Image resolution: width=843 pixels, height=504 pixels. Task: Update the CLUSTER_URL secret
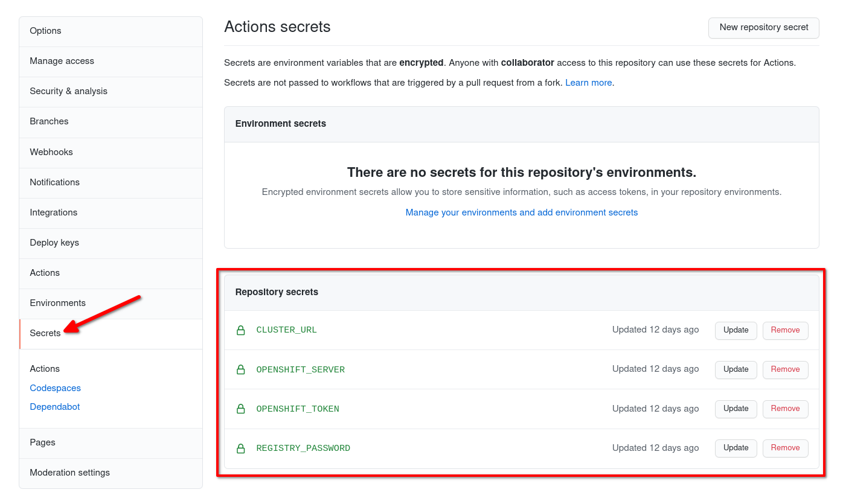click(x=736, y=330)
